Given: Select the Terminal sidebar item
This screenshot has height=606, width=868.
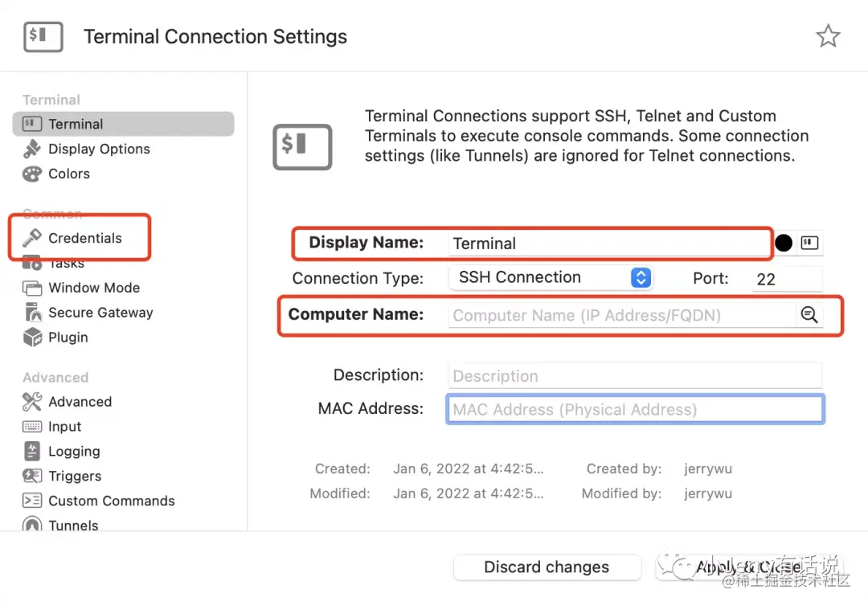Looking at the screenshot, I should tap(76, 124).
